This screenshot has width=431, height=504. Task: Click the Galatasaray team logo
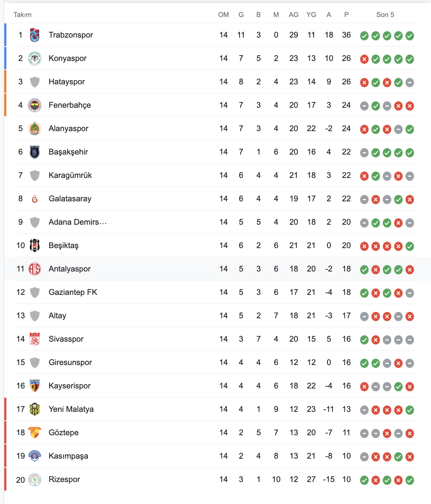click(35, 199)
